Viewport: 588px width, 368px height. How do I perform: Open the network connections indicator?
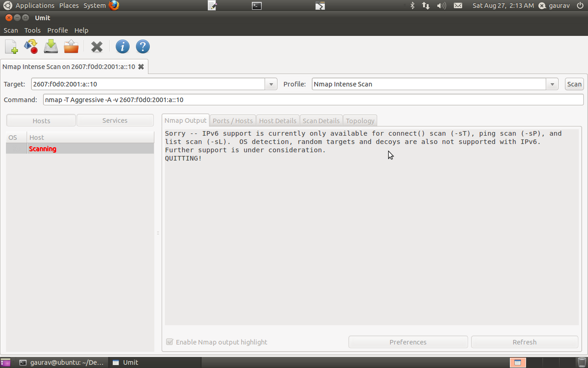coord(426,6)
